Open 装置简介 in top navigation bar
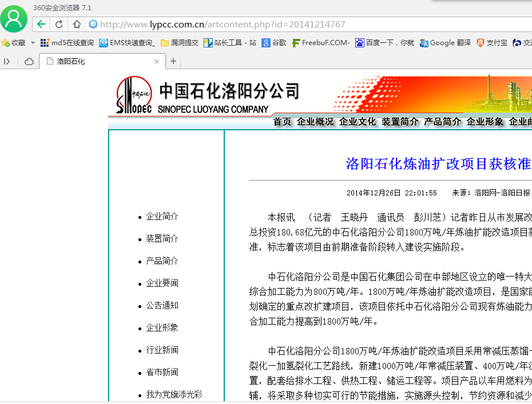Viewport: 532px width, 404px height. point(400,122)
